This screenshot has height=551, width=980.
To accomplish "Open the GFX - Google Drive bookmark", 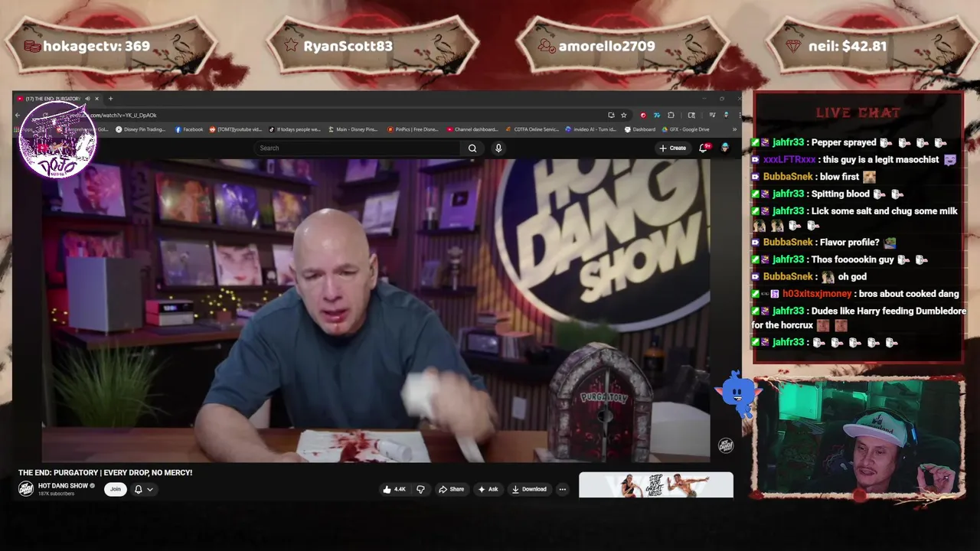I will pyautogui.click(x=686, y=129).
